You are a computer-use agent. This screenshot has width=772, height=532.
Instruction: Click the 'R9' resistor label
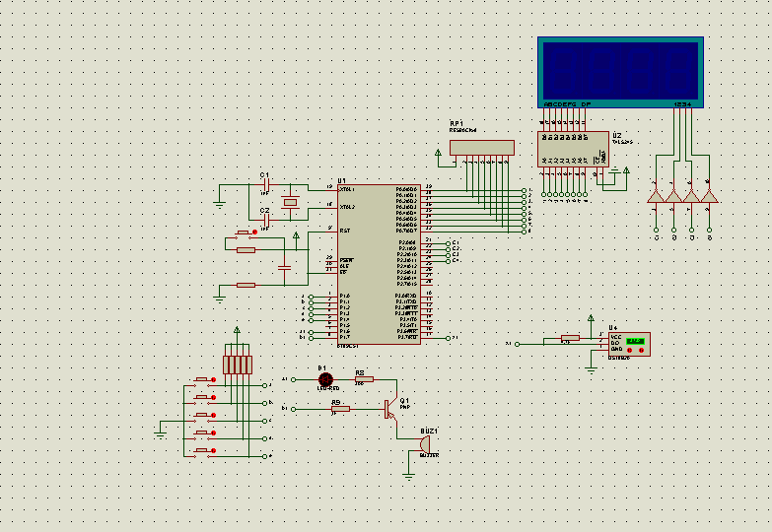pyautogui.click(x=336, y=403)
